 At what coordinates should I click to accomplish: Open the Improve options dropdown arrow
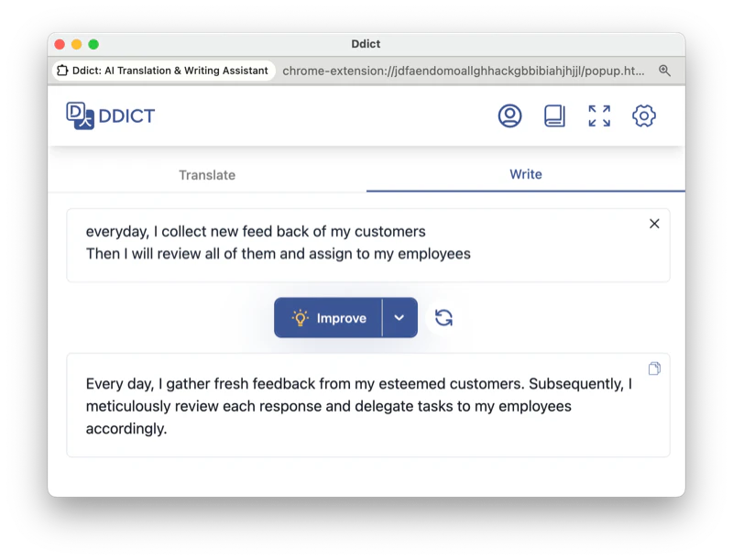coord(399,317)
